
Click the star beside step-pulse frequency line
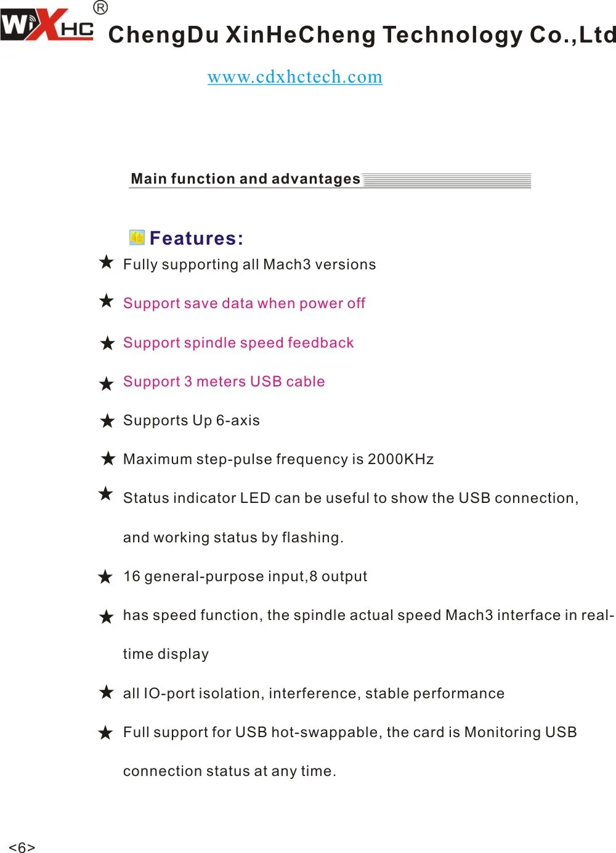pos(108,459)
